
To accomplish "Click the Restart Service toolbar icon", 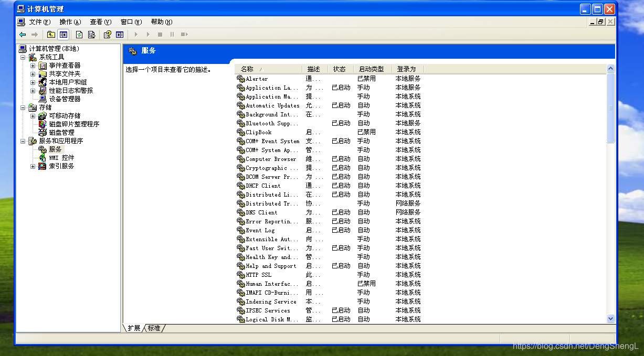I will pyautogui.click(x=184, y=35).
